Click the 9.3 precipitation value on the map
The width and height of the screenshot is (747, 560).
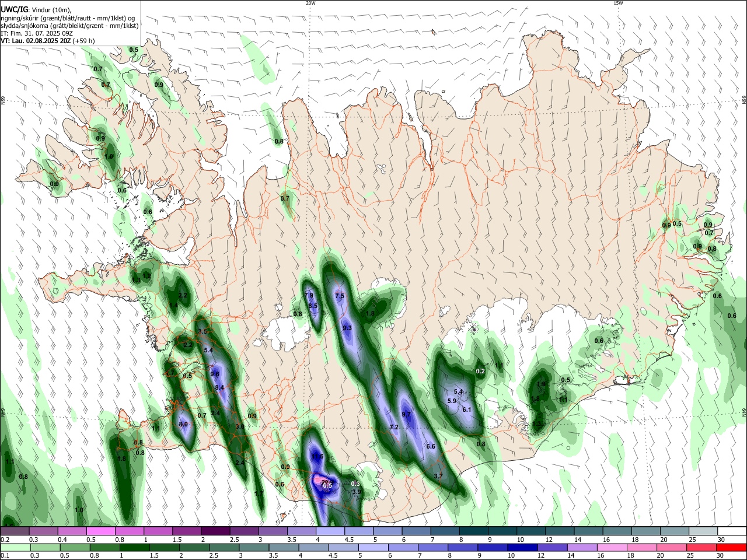pos(347,328)
